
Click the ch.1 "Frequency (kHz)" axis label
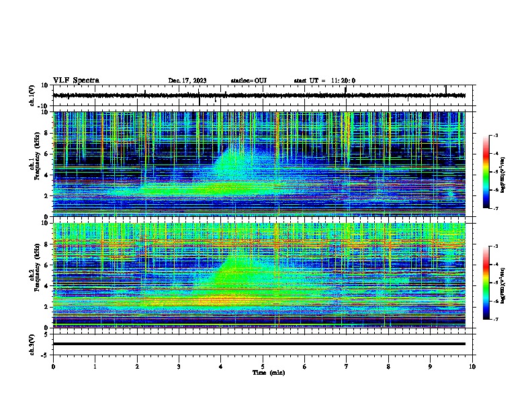(37, 156)
